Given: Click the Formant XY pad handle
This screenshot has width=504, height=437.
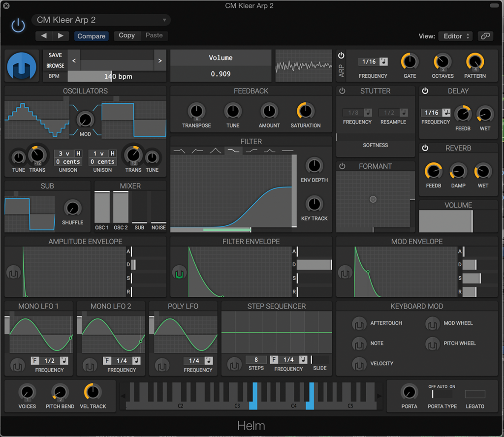Looking at the screenshot, I should (x=373, y=199).
